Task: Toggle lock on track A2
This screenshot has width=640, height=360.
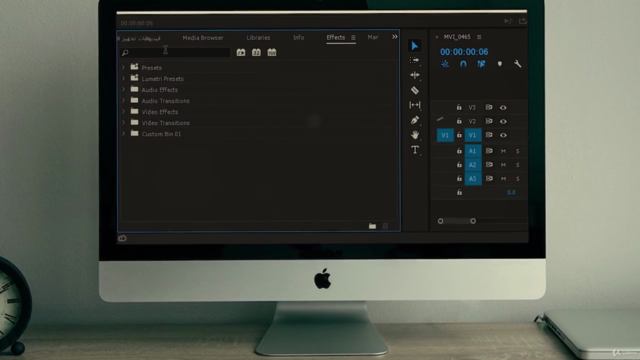Action: (x=459, y=165)
